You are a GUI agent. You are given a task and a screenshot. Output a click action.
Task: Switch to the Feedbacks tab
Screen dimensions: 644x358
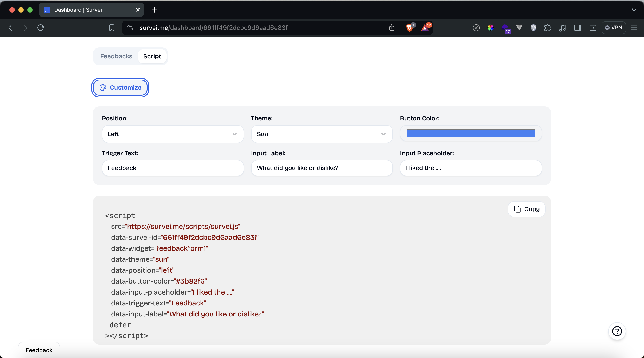coord(116,56)
